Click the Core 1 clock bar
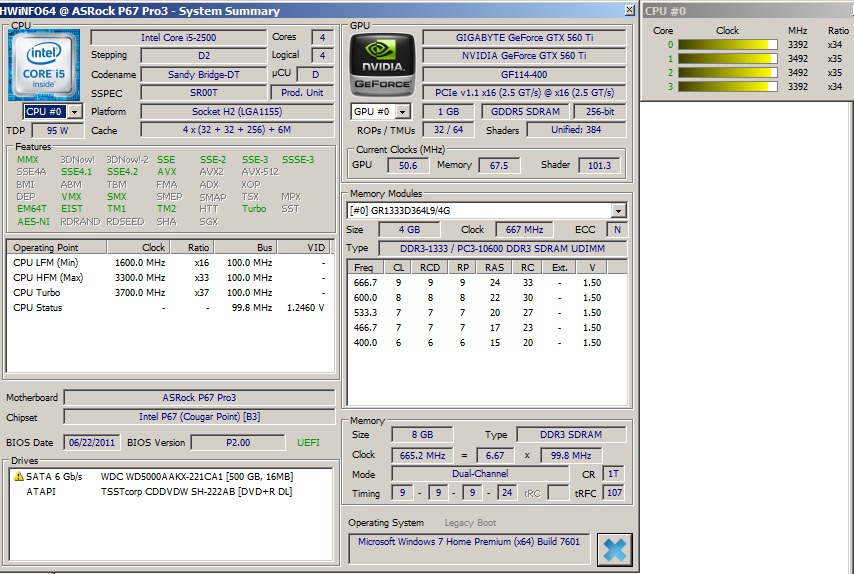The height and width of the screenshot is (574, 854). [727, 59]
